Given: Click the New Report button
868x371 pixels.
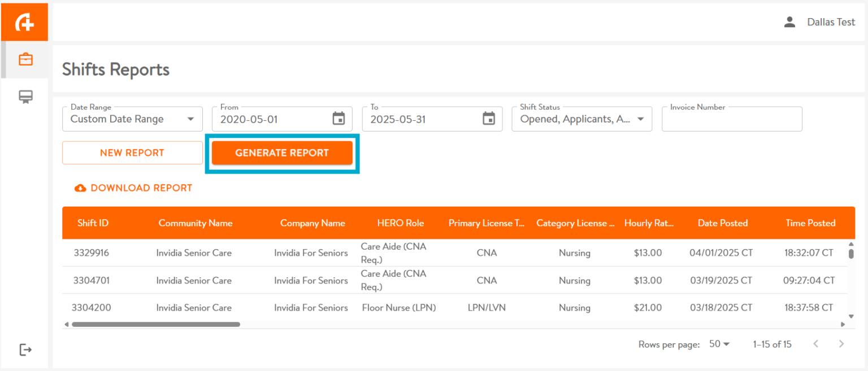Looking at the screenshot, I should pyautogui.click(x=132, y=153).
